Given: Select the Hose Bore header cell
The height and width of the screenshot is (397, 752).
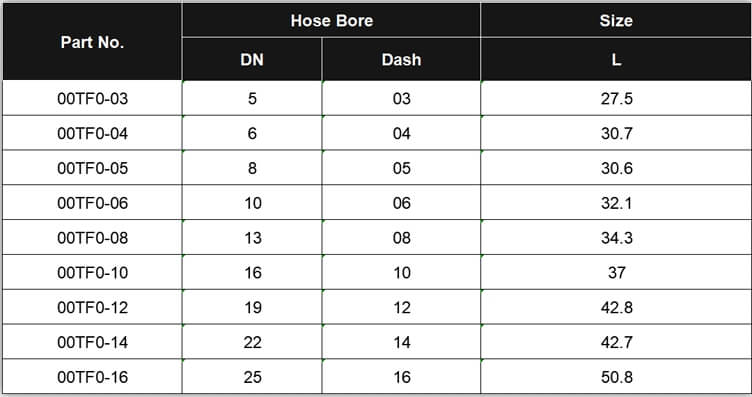Looking at the screenshot, I should click(331, 21).
